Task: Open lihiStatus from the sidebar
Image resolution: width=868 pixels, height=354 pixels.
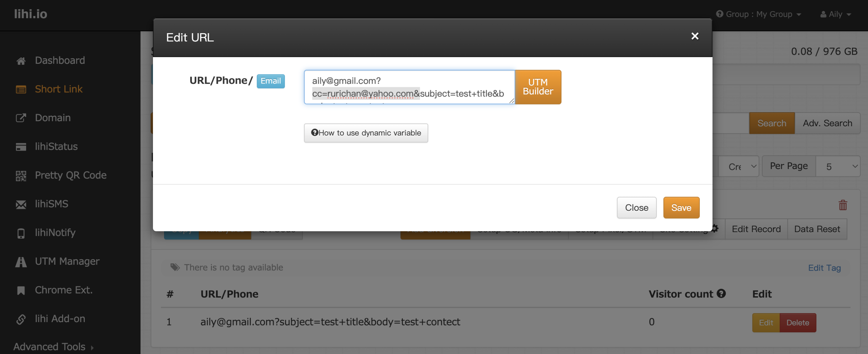Action: (56, 146)
